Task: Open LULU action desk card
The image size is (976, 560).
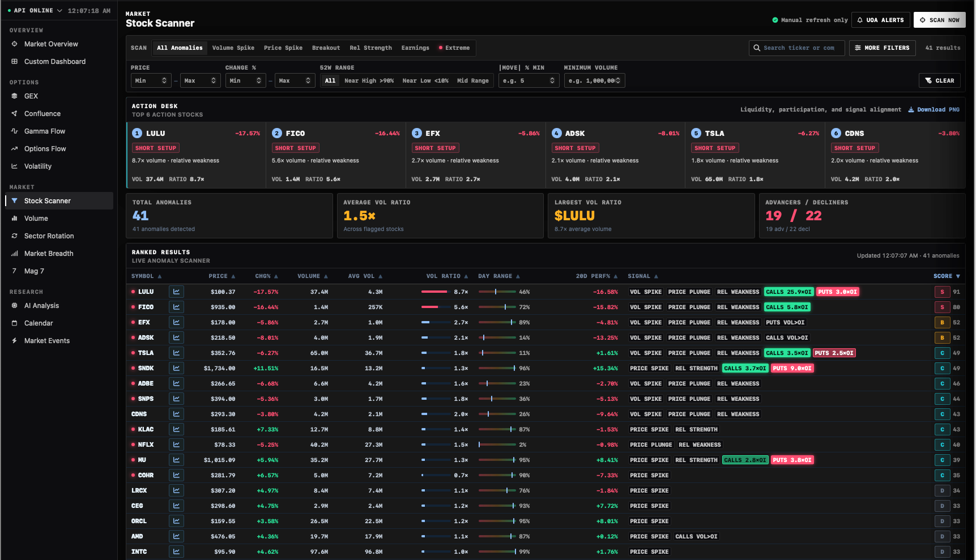Action: (196, 155)
